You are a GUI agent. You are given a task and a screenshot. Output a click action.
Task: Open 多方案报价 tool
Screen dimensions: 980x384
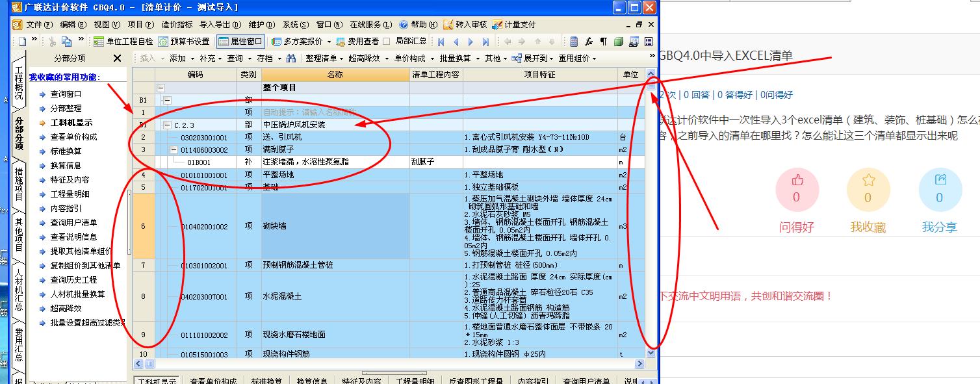pyautogui.click(x=297, y=42)
